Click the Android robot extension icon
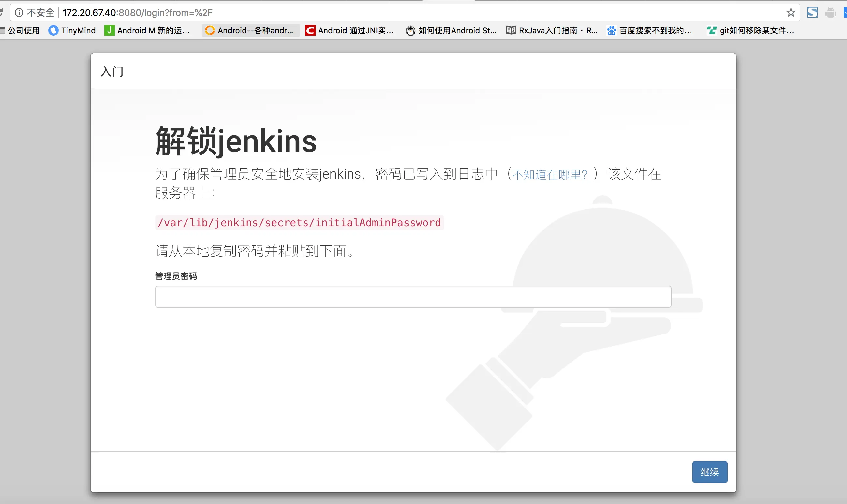Image resolution: width=847 pixels, height=504 pixels. [830, 13]
